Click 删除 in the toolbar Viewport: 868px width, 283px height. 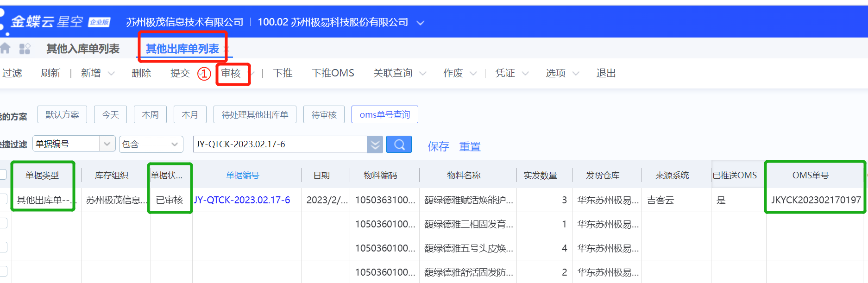(141, 73)
